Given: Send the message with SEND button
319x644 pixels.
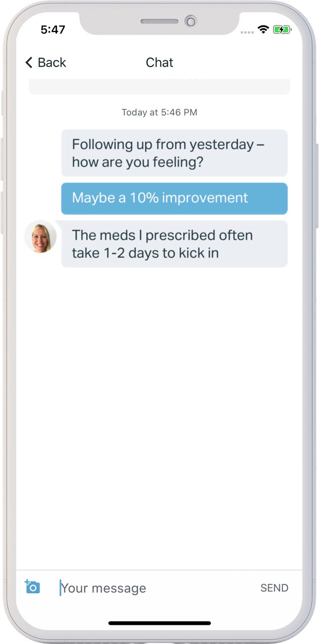Looking at the screenshot, I should pyautogui.click(x=274, y=588).
